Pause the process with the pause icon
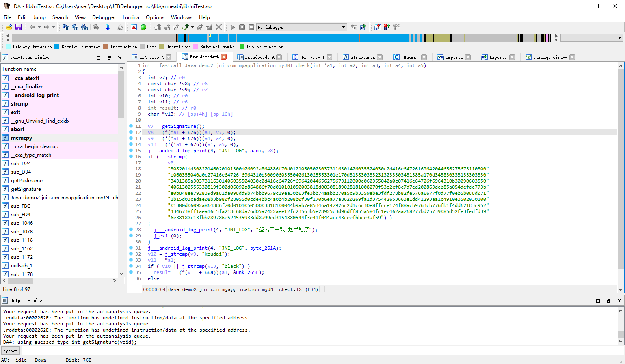Viewport: 625px width, 364px height. click(242, 27)
